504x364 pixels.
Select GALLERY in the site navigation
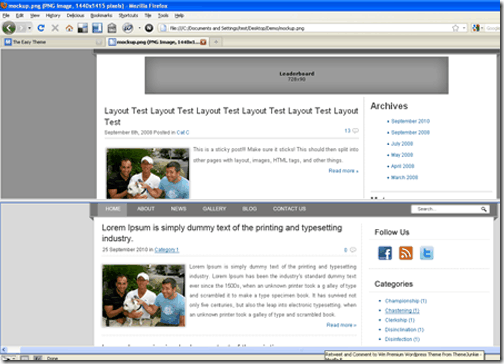(x=214, y=209)
